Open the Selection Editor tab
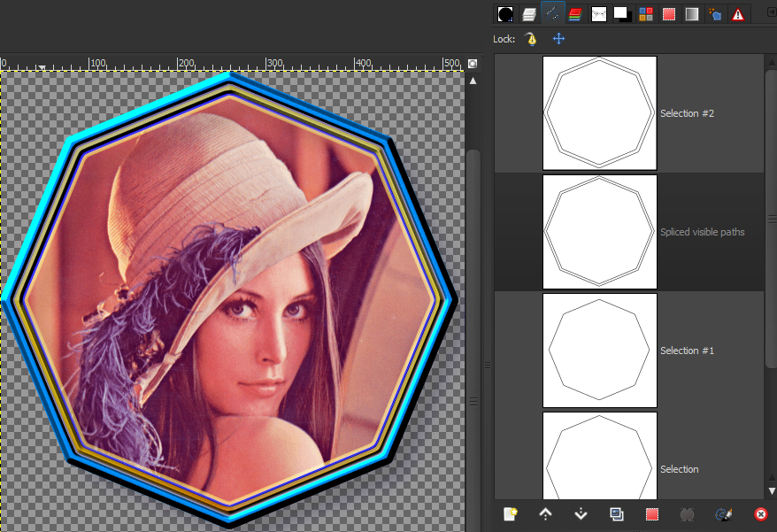 [669, 14]
